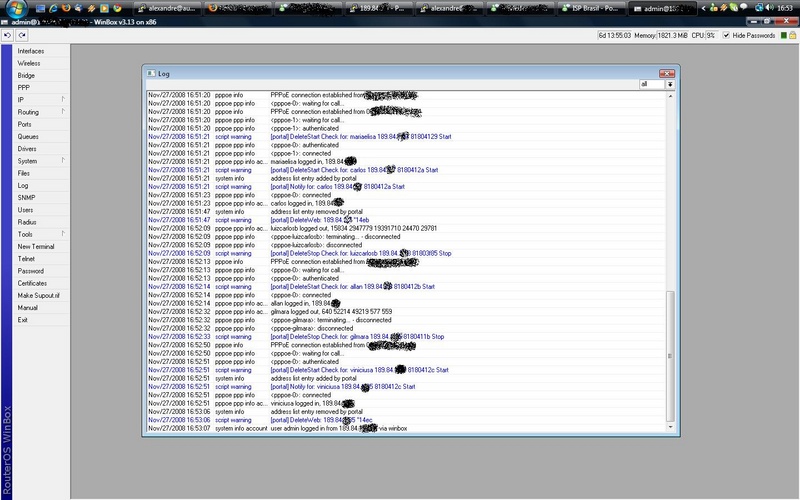Viewport: 800px width, 500px height.
Task: Click the Log scrollbar up arrow
Action: (x=670, y=96)
